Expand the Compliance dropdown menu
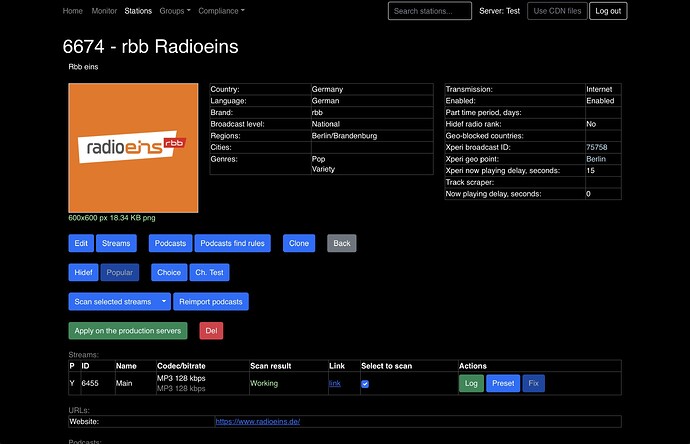690x444 pixels. (x=221, y=11)
